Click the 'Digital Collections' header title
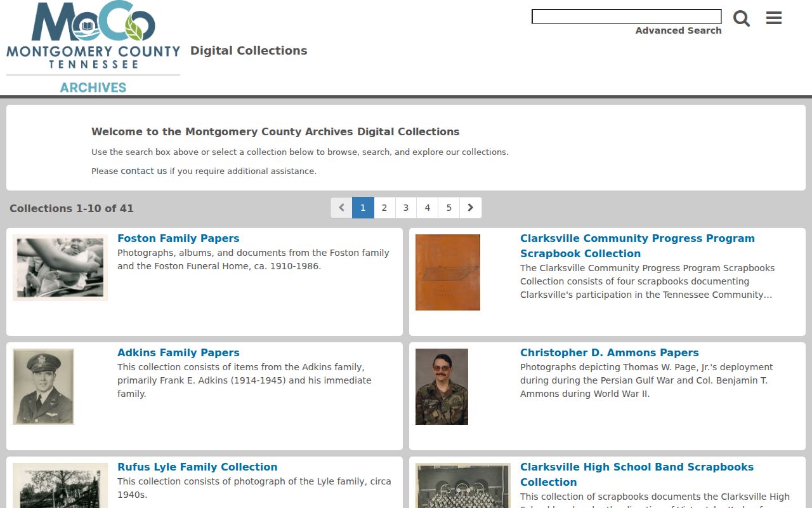This screenshot has height=508, width=812. [249, 51]
